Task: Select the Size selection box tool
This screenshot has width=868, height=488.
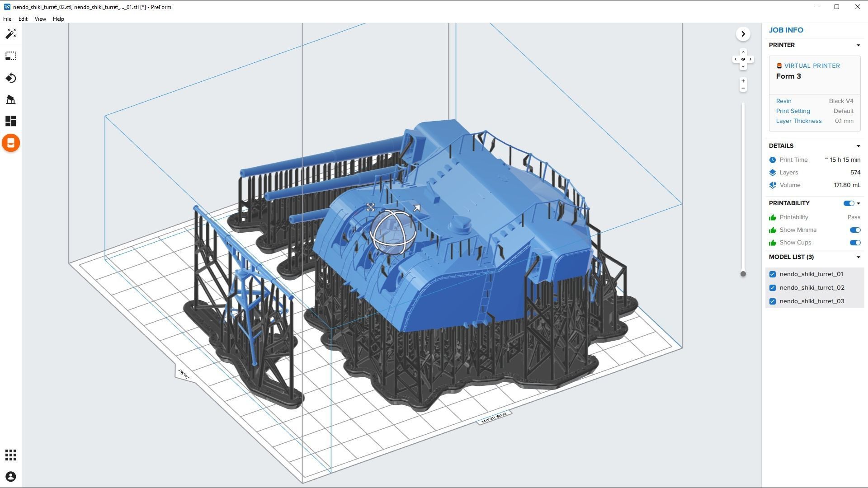Action: pos(11,56)
